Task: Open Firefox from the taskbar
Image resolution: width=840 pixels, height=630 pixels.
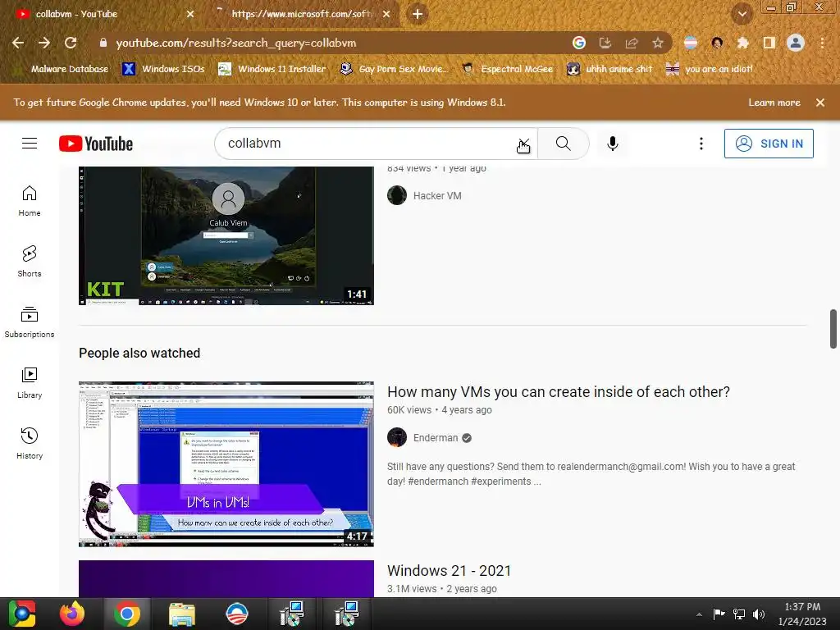Action: pos(72,614)
